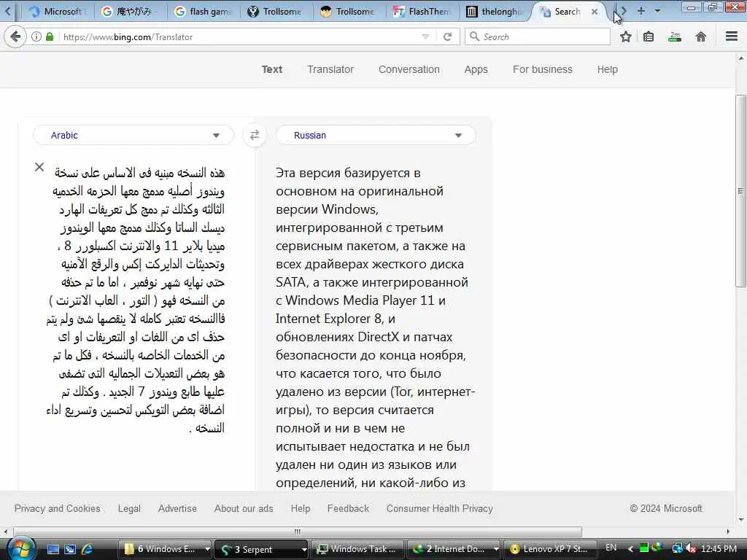Expand the Windows Explorer taskbar group arrow
This screenshot has width=747, height=560.
[x=207, y=549]
